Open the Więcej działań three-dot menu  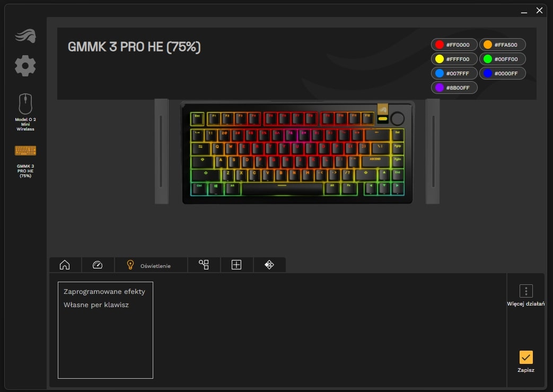[526, 295]
